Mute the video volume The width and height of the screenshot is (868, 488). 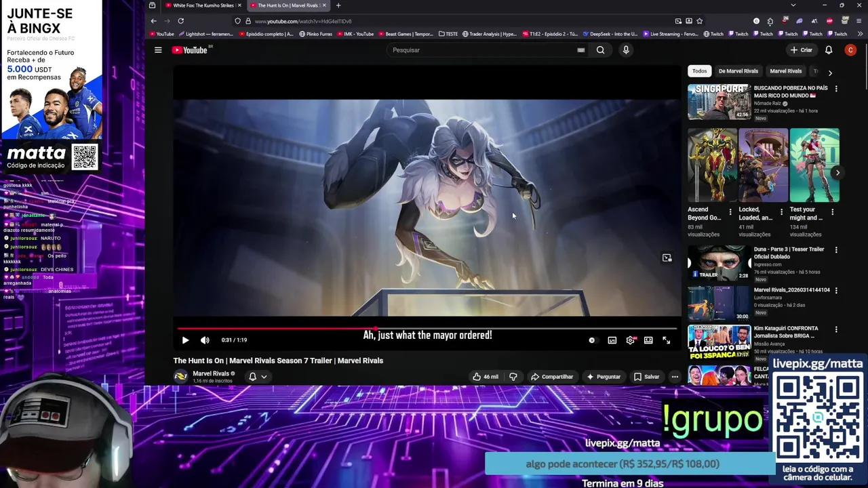[x=205, y=340]
